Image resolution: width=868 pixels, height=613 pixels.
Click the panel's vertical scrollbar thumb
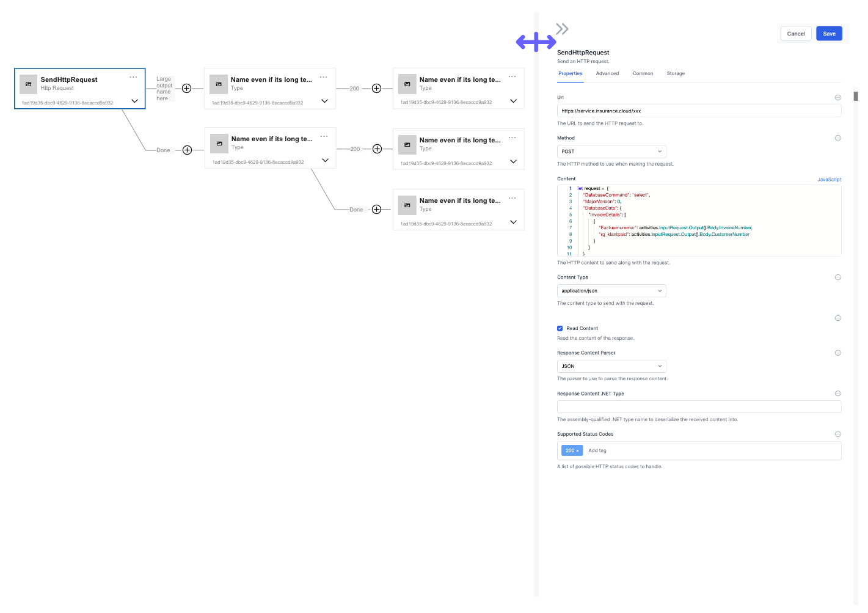click(856, 96)
